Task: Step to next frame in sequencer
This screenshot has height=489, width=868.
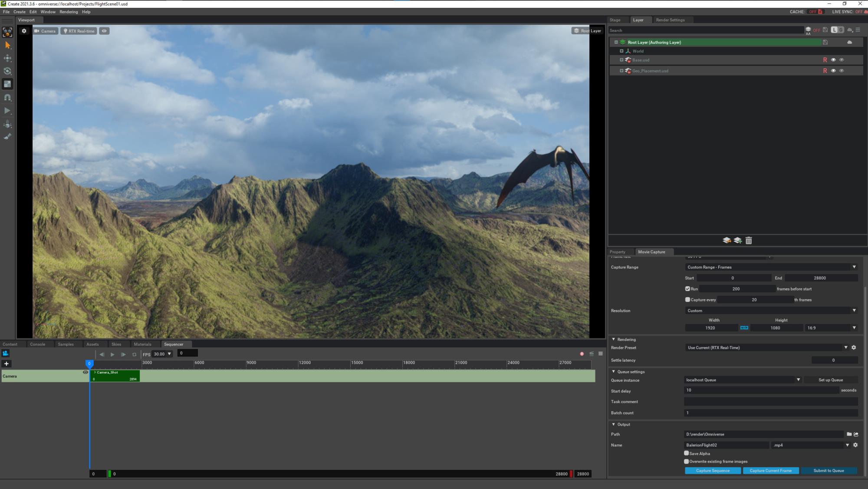Action: pos(123,354)
